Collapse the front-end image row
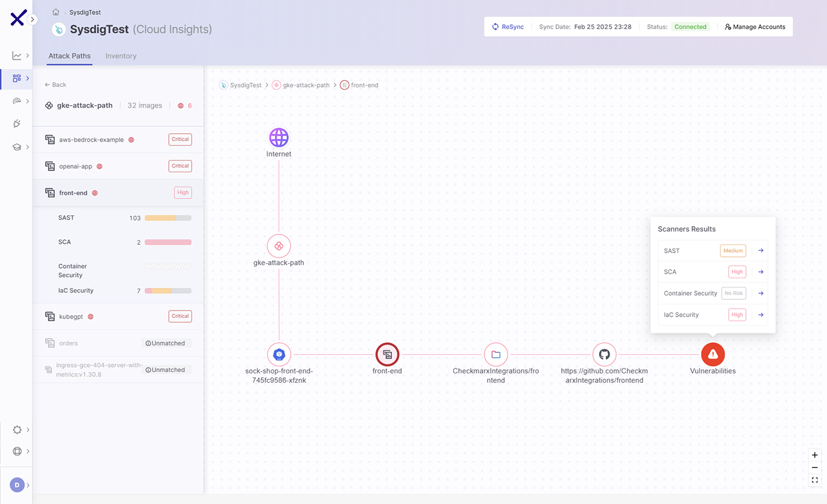Viewport: 827px width, 504px height. (118, 193)
